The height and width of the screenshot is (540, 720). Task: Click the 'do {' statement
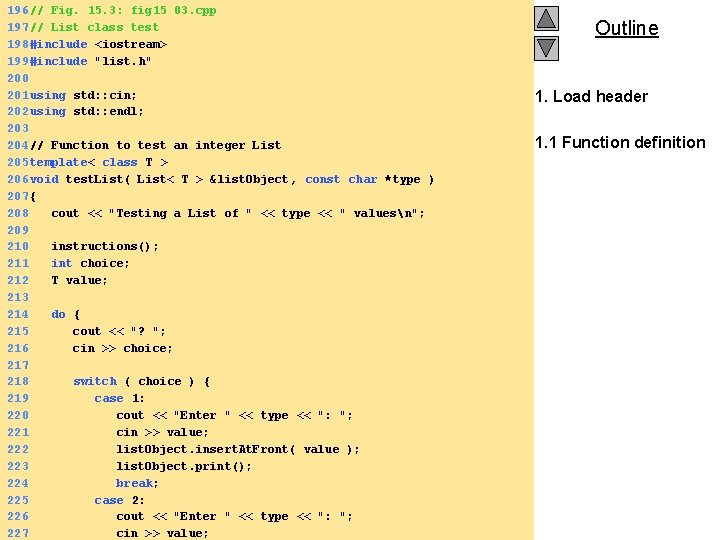[x=66, y=314]
